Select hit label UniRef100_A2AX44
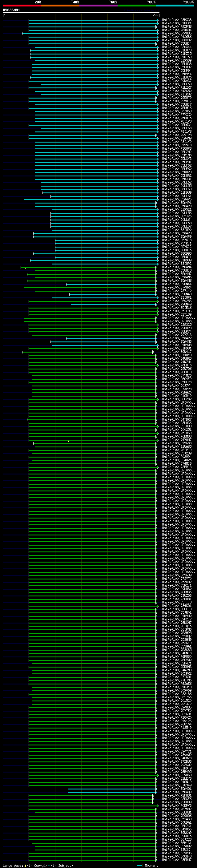 coord(176,47)
